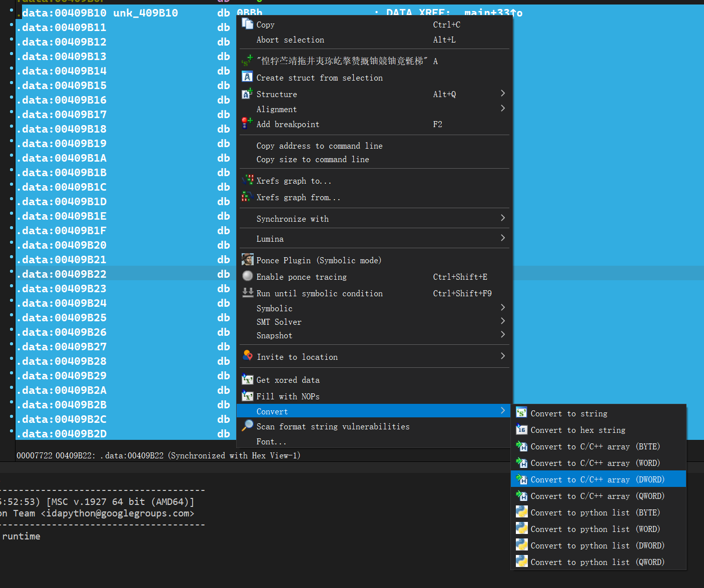Viewport: 704px width, 588px height.
Task: Click the C/C++ array WORD icon
Action: click(x=521, y=462)
